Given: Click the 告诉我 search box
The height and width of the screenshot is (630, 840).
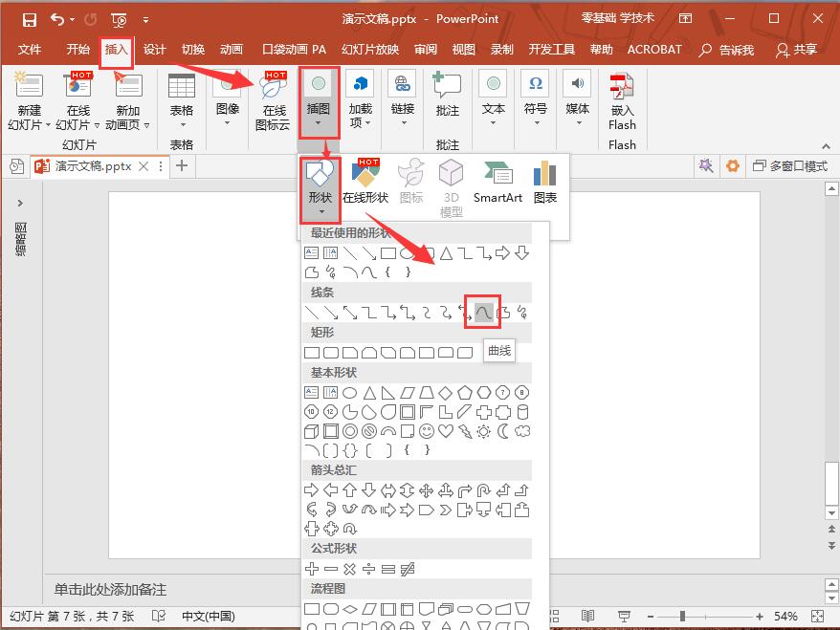Looking at the screenshot, I should coord(727,51).
